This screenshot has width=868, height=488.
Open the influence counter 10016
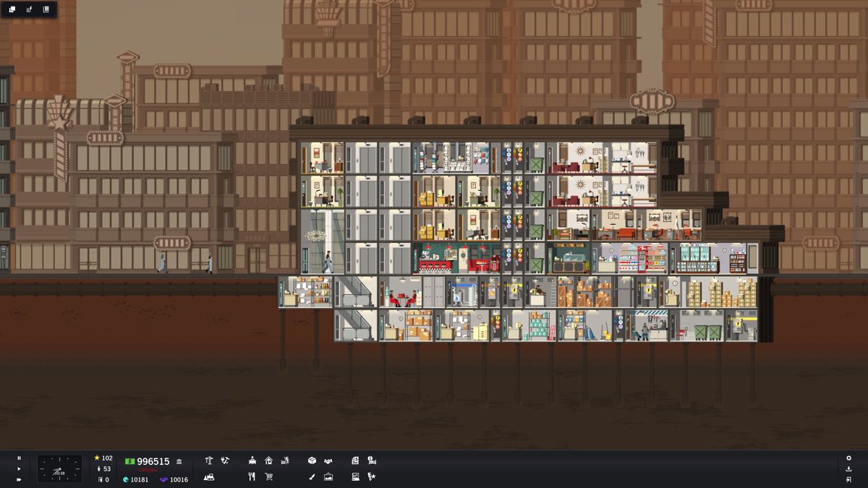pos(174,479)
